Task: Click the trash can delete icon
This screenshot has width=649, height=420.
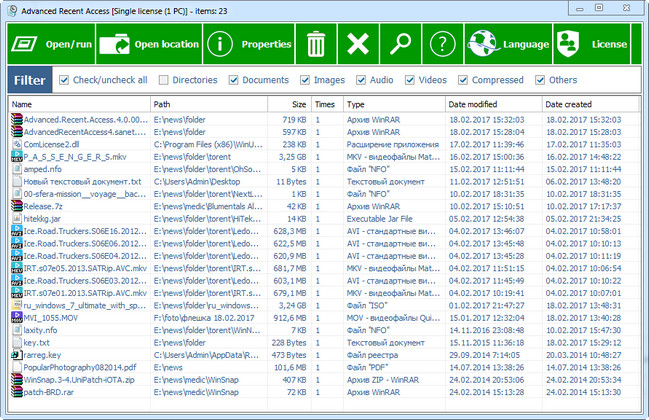Action: [316, 44]
